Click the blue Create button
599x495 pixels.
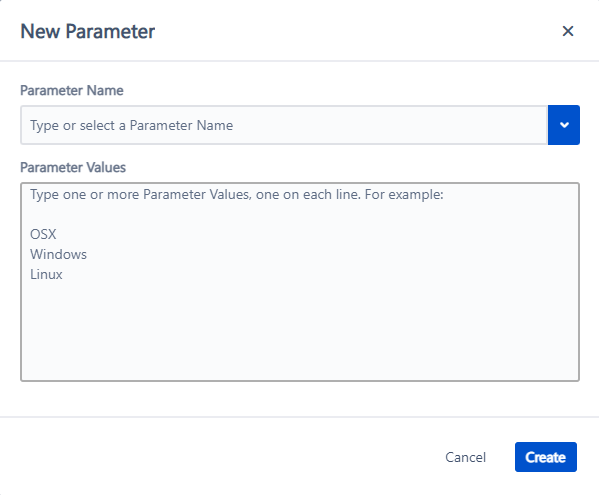tap(546, 457)
